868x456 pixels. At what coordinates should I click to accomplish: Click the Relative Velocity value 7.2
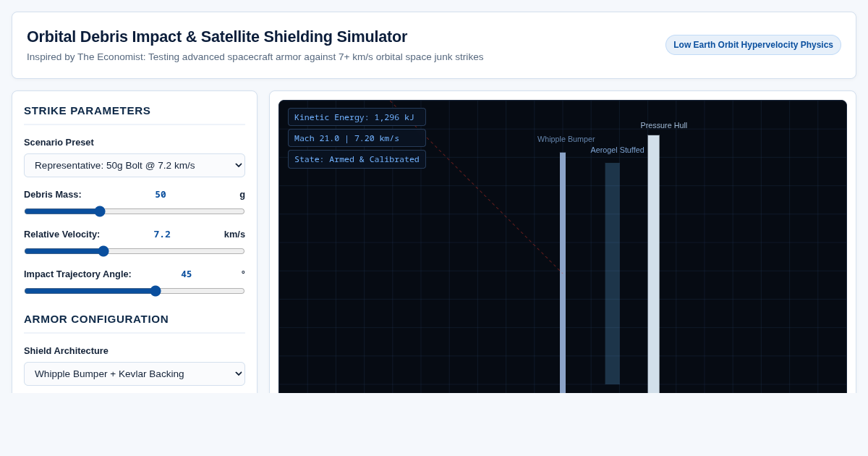(x=162, y=235)
